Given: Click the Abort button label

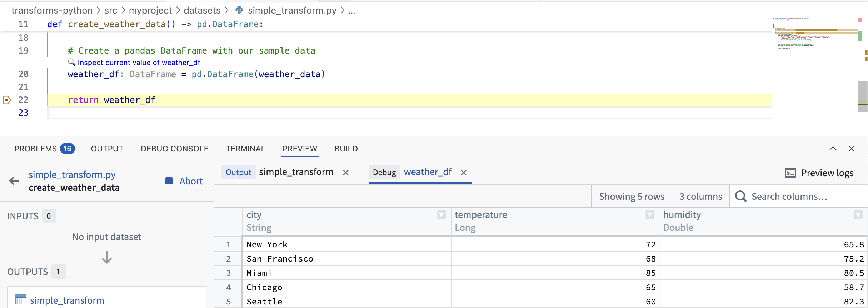Looking at the screenshot, I should coord(191,181).
